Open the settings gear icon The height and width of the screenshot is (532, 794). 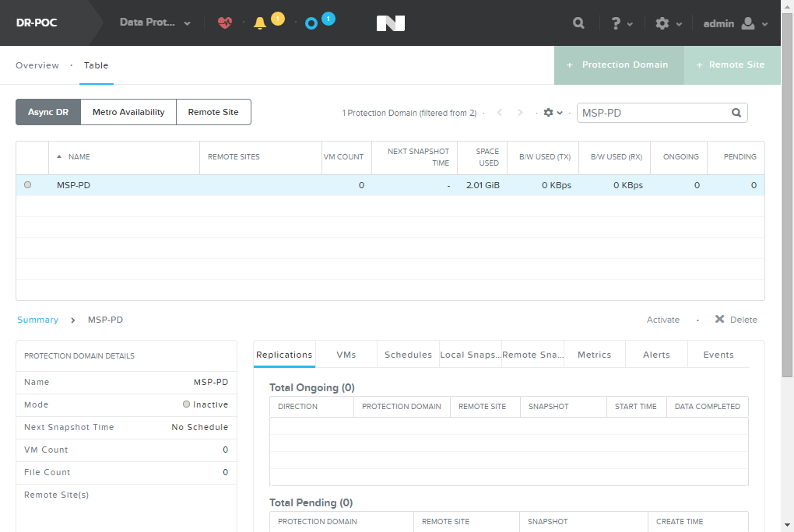662,23
